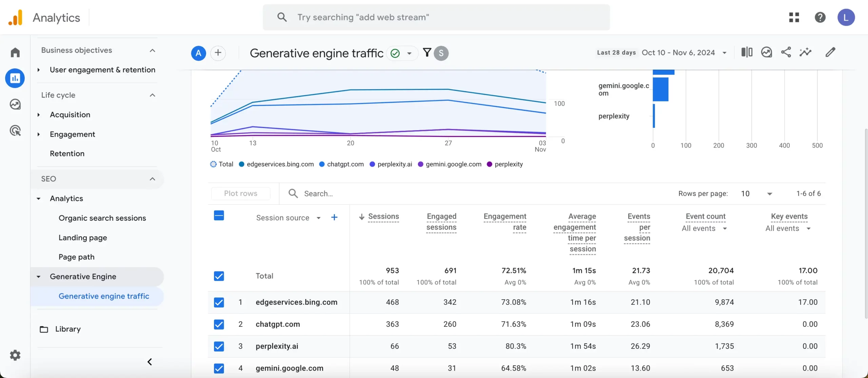Open the date range dropdown arrow
Viewport: 868px width, 378px height.
(725, 53)
